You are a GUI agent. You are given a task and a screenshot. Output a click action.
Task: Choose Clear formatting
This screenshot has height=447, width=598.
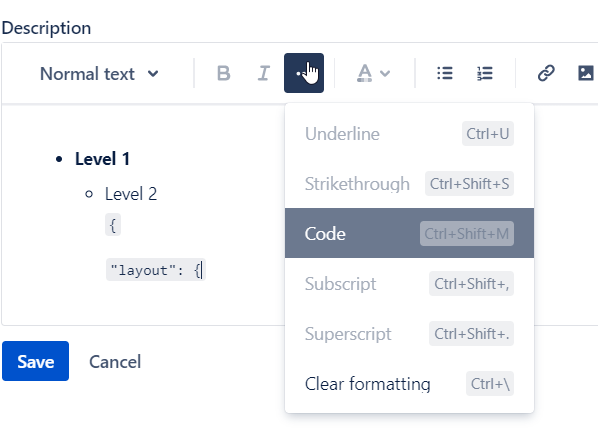point(409,383)
